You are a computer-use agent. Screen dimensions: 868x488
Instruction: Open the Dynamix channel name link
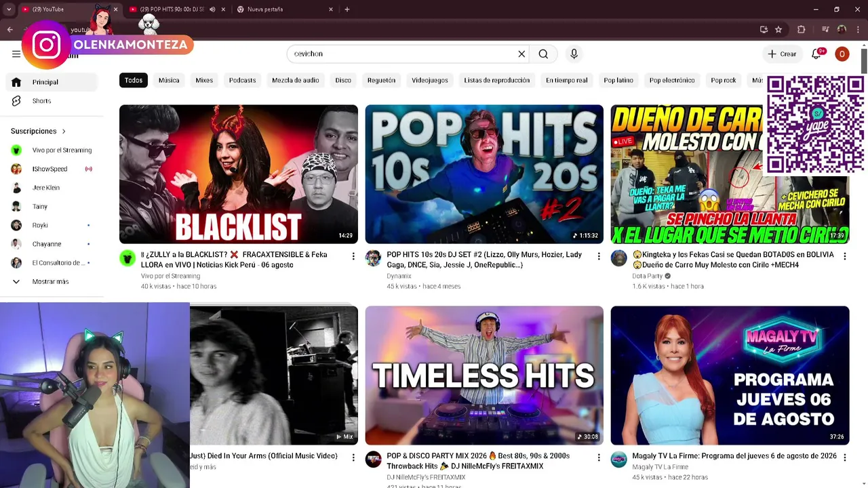pyautogui.click(x=399, y=276)
